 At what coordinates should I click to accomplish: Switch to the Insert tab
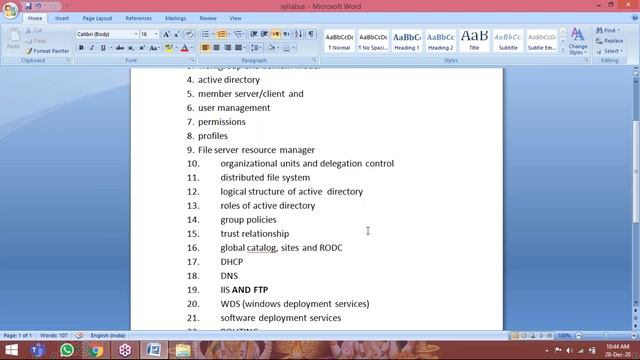pyautogui.click(x=62, y=18)
